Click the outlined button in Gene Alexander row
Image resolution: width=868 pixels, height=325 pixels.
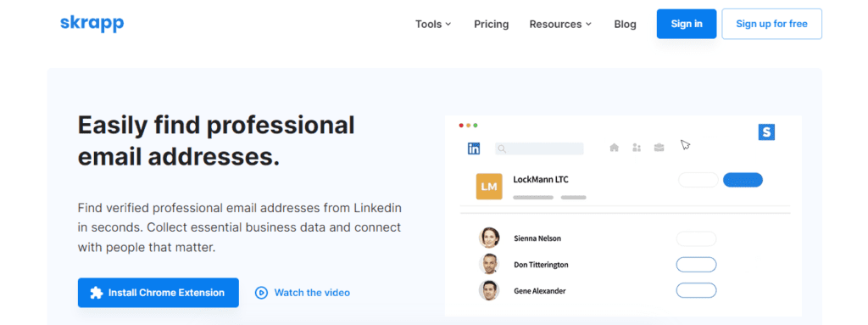[697, 290]
